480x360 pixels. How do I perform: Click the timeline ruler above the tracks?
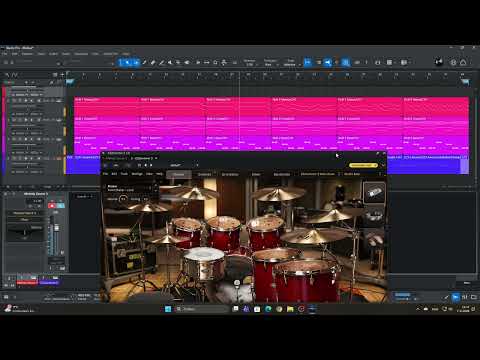click(x=267, y=76)
